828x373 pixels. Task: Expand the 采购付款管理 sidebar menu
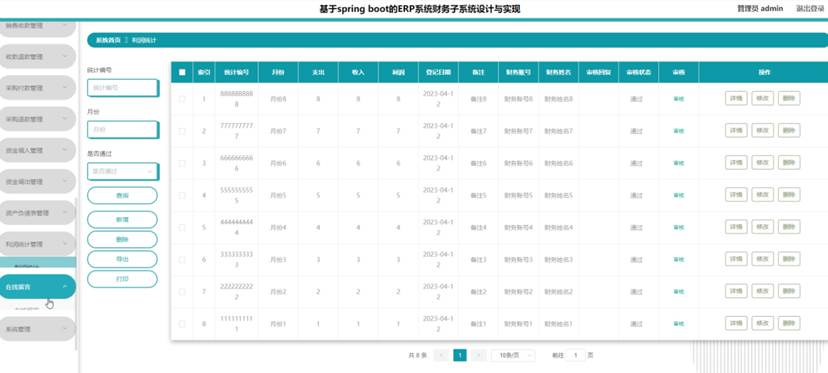[x=36, y=88]
